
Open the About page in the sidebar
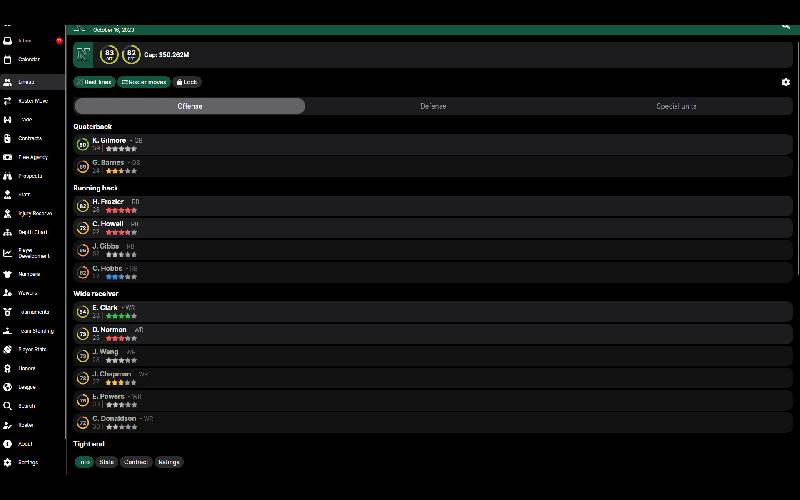pos(25,444)
